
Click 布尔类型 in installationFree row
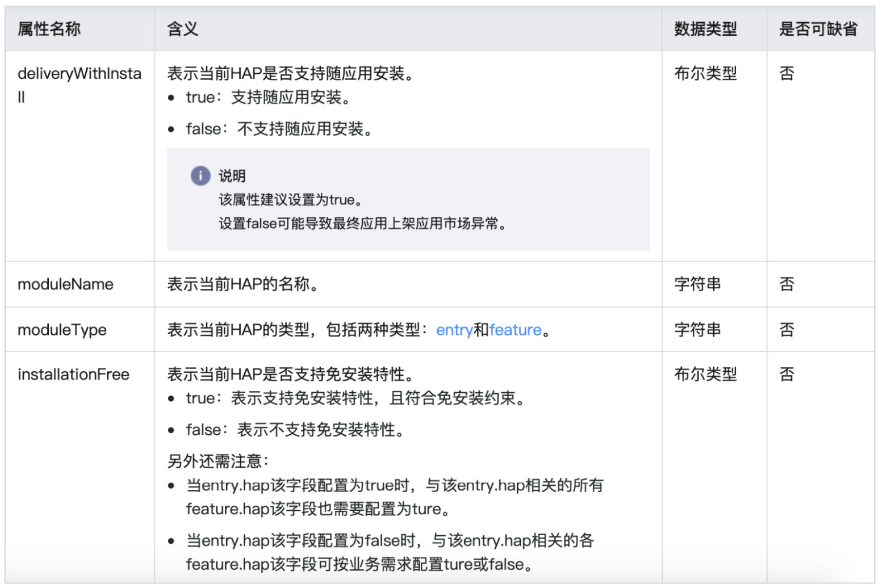(705, 375)
